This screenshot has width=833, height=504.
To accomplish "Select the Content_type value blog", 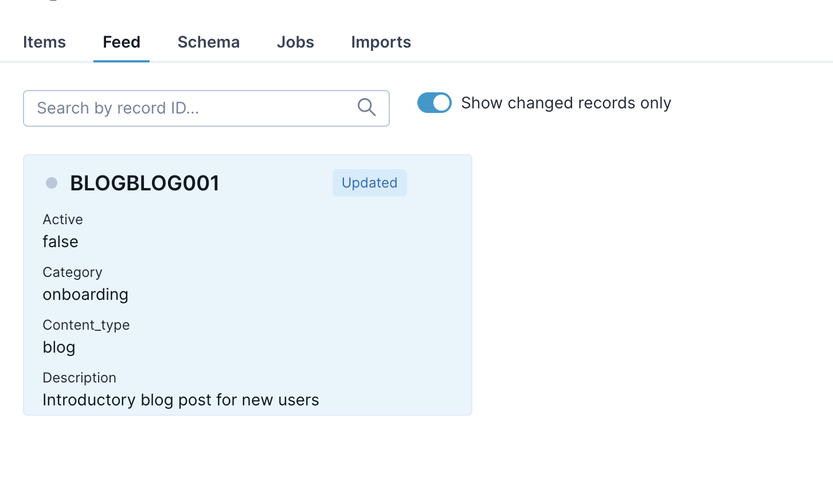I will click(58, 347).
